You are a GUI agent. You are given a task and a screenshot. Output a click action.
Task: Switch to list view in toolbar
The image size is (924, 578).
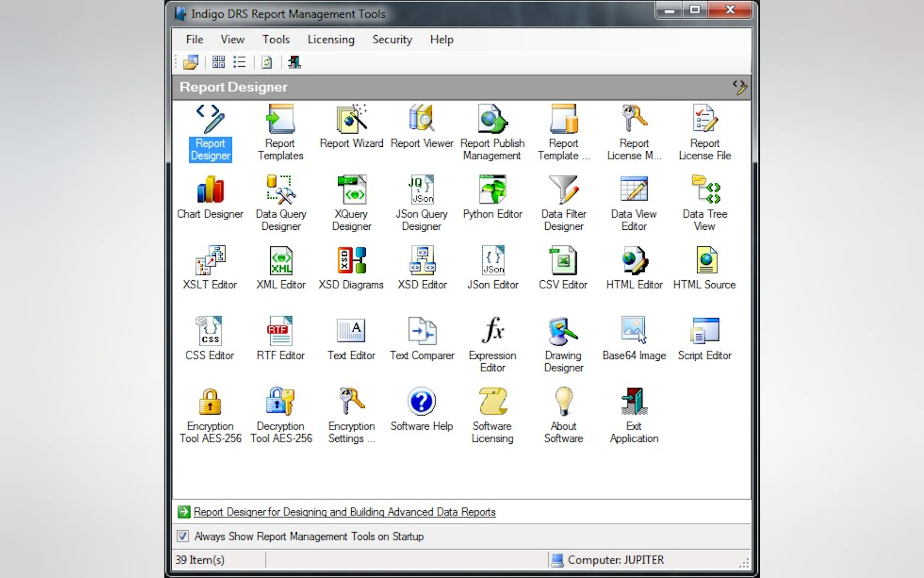tap(239, 62)
